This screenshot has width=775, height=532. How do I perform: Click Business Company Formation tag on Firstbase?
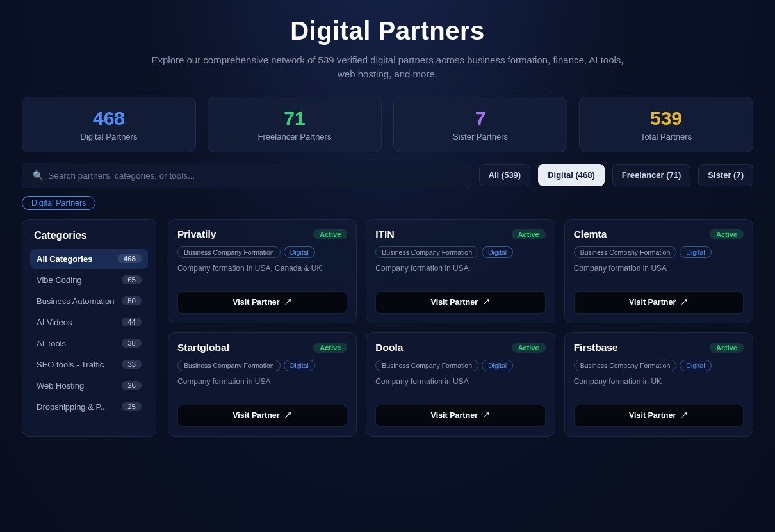tap(625, 366)
